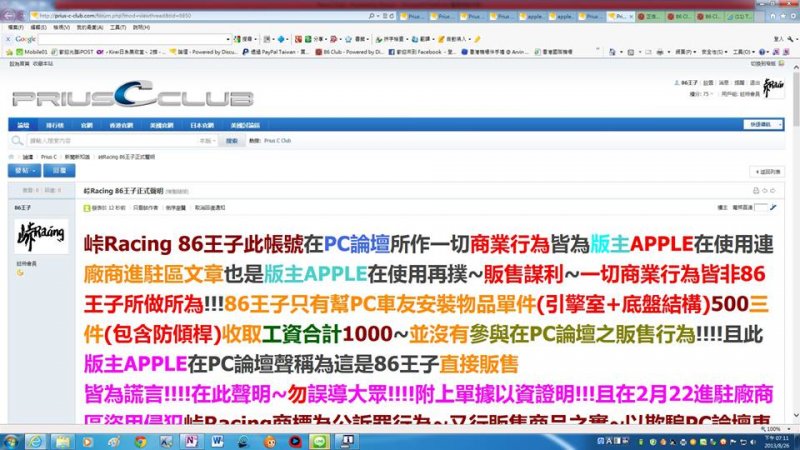The height and width of the screenshot is (450, 800).
Task: Click the Prius C breadcrumb link
Action: coord(49,157)
